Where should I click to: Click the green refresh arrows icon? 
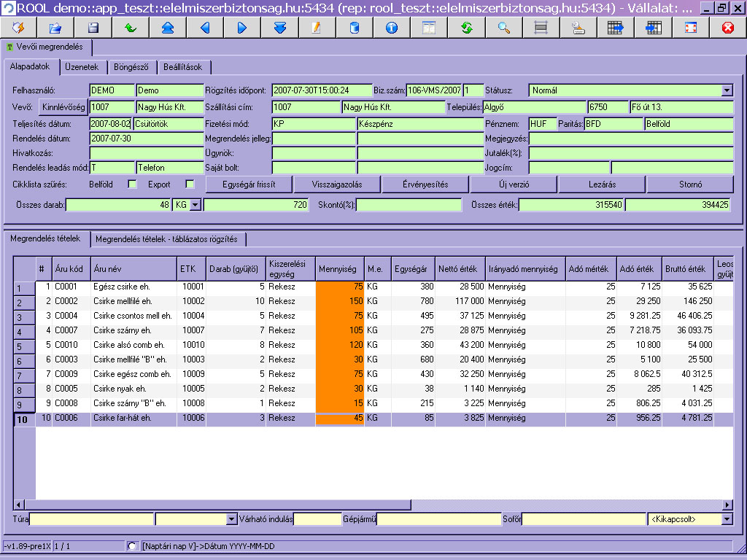[x=466, y=28]
